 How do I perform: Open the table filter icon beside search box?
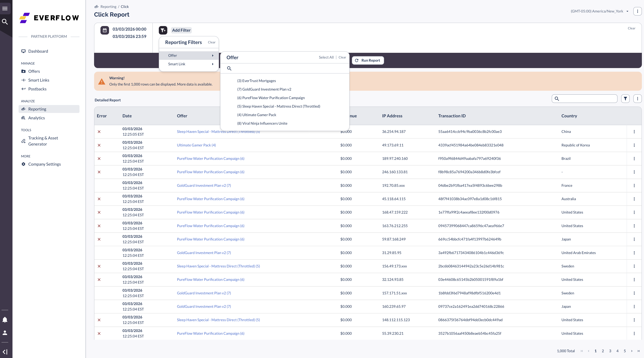coord(625,99)
